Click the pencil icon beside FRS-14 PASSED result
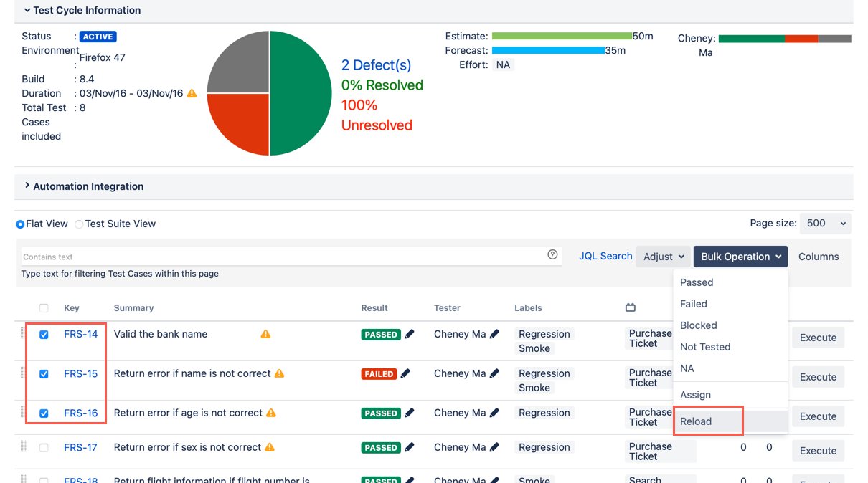This screenshot has height=483, width=868. point(410,334)
